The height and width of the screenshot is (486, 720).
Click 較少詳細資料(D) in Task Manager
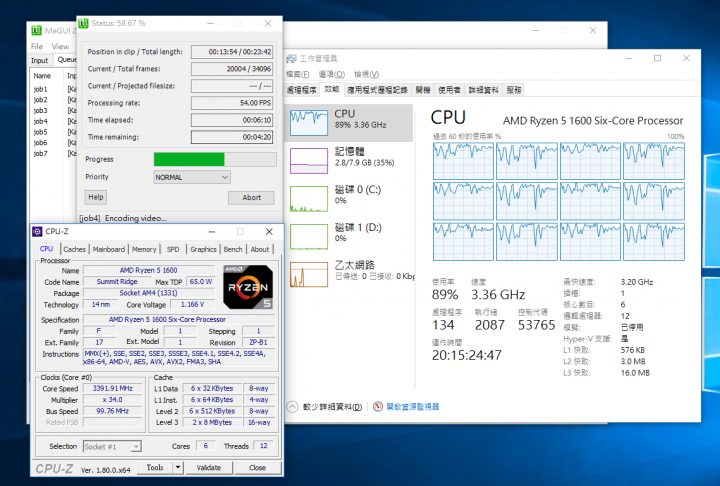[x=332, y=407]
